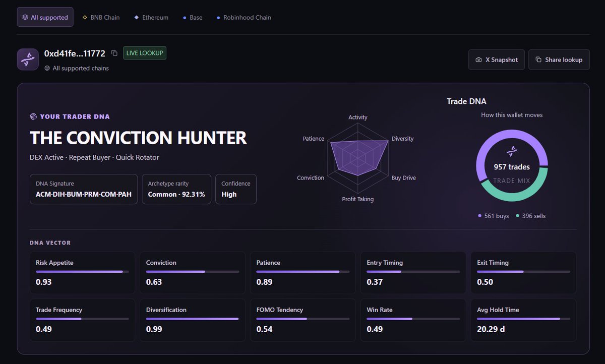Click the globe icon beside All supported chains
605x364 pixels.
click(x=47, y=68)
